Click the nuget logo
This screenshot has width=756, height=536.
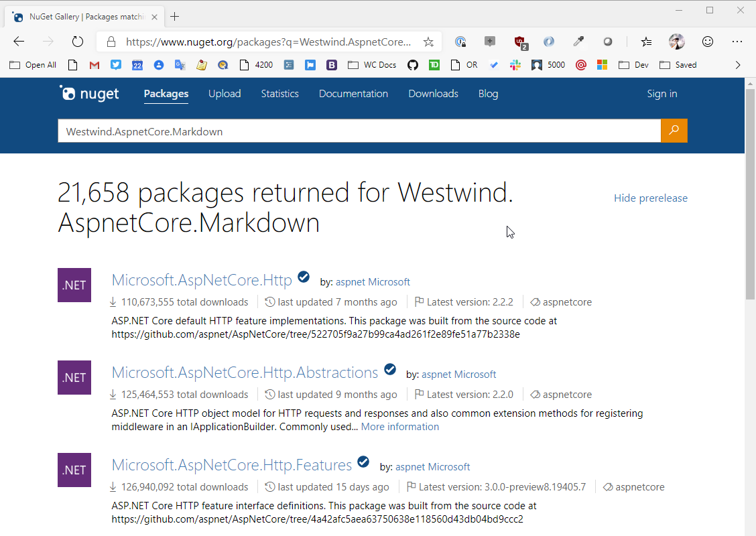point(89,94)
